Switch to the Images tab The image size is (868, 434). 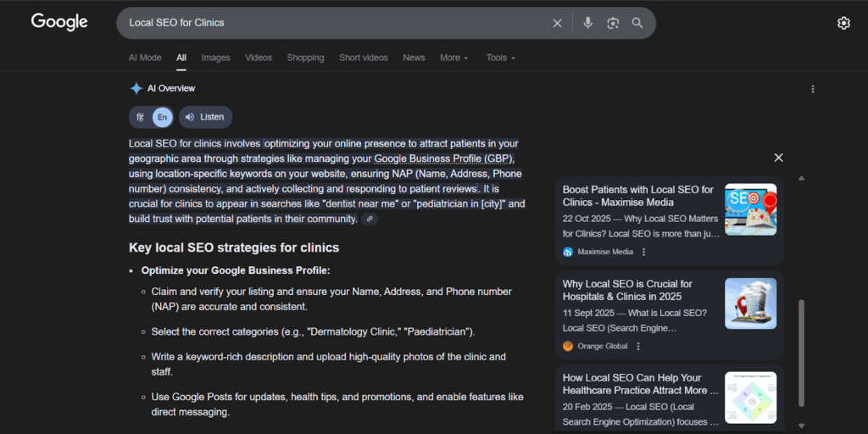pos(215,58)
